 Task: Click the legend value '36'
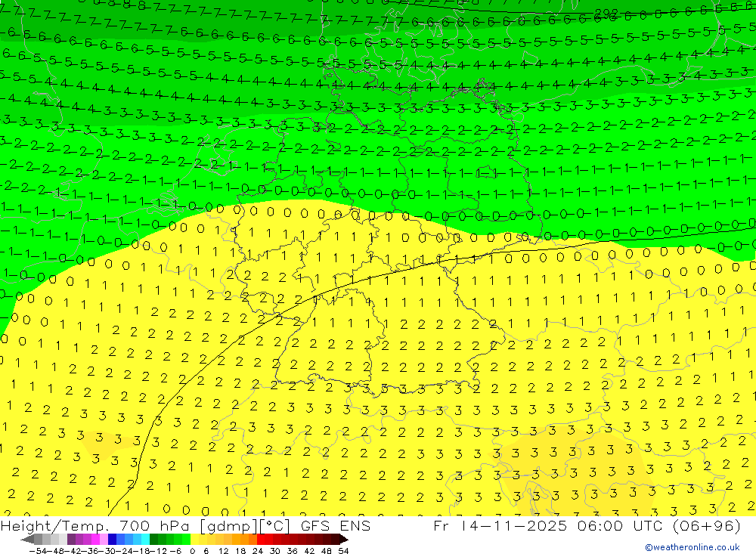(x=292, y=551)
